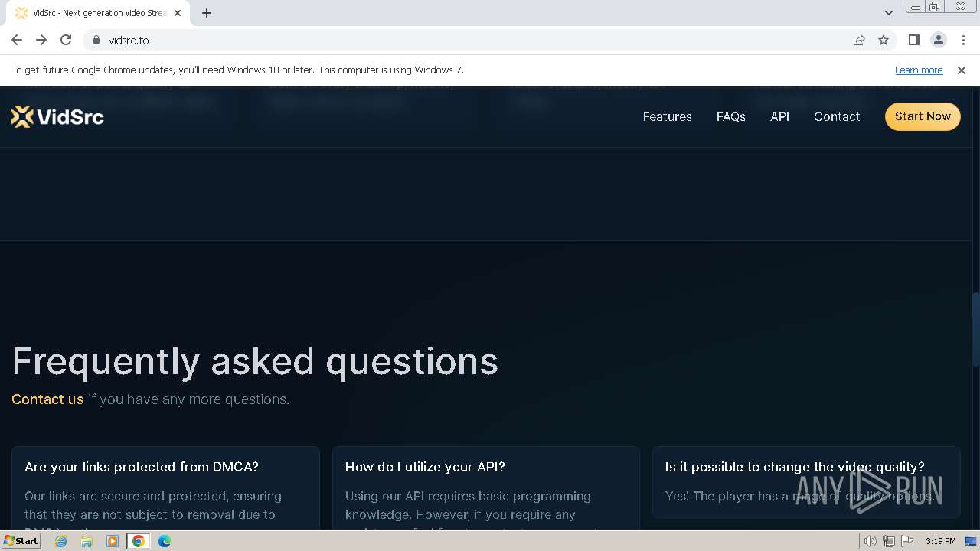The image size is (980, 551).
Task: Open the Chrome three-dot menu
Action: click(963, 40)
